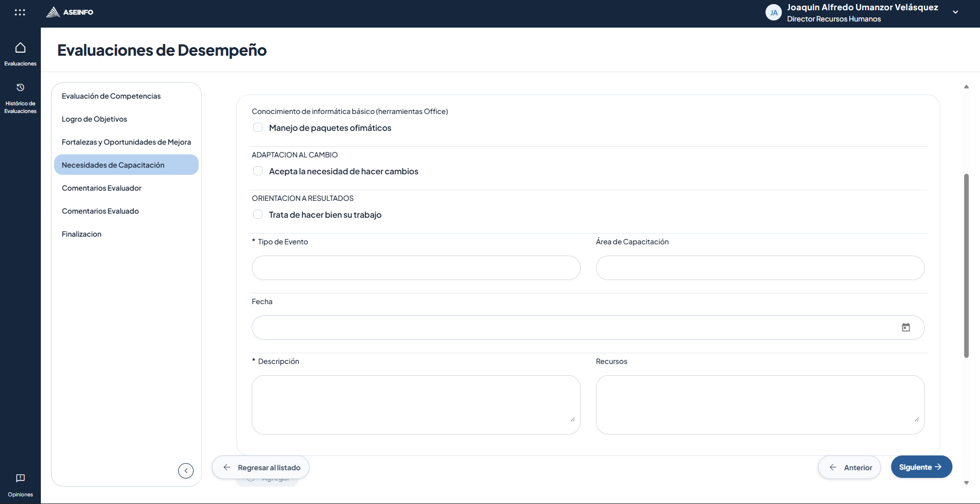Open Comentarios Evaluado section
Viewport: 980px width, 504px height.
tap(126, 211)
